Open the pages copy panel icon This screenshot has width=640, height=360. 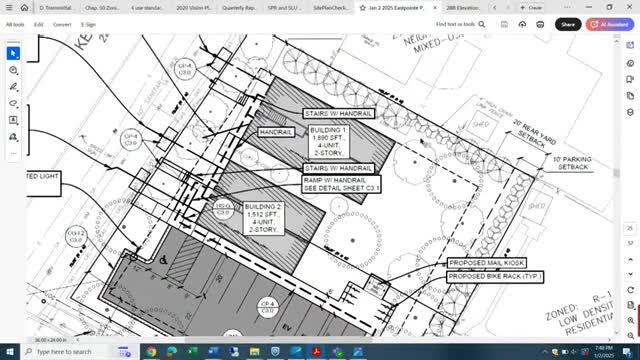(x=630, y=96)
